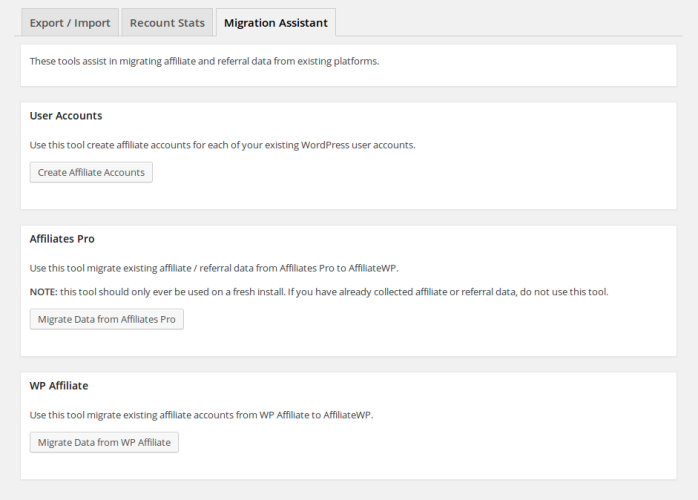Click the Create Affiliate Accounts button
The width and height of the screenshot is (698, 500).
click(91, 172)
